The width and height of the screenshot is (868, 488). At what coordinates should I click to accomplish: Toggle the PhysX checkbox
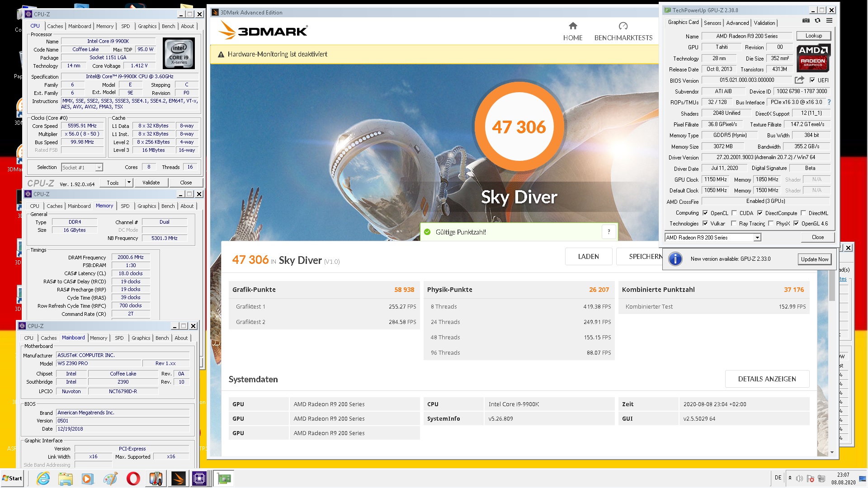(771, 224)
